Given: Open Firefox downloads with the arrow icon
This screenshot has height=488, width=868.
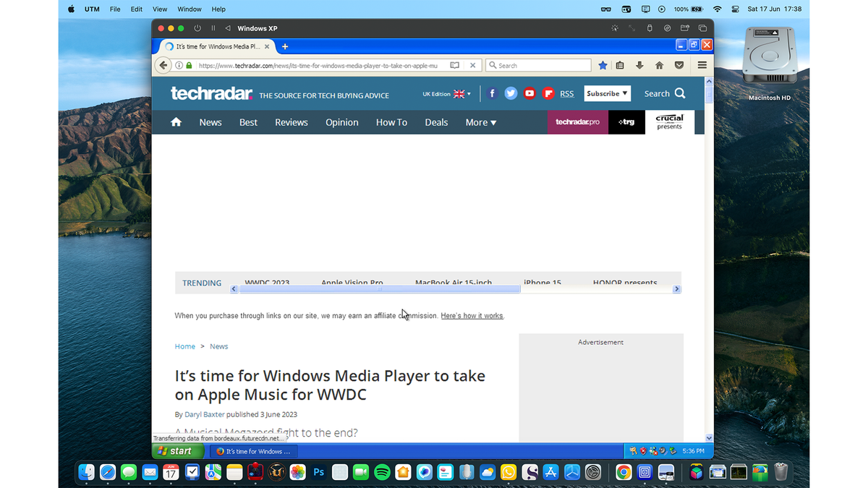Looking at the screenshot, I should (x=639, y=65).
